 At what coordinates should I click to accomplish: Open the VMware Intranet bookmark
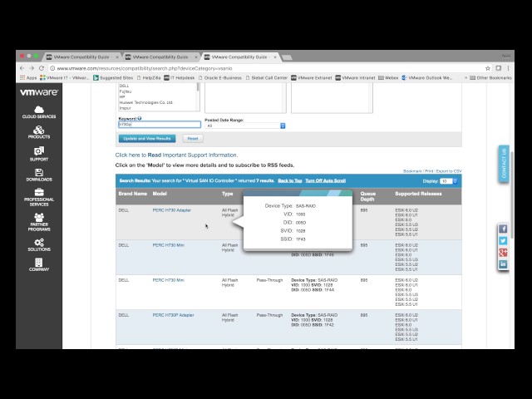[356, 77]
